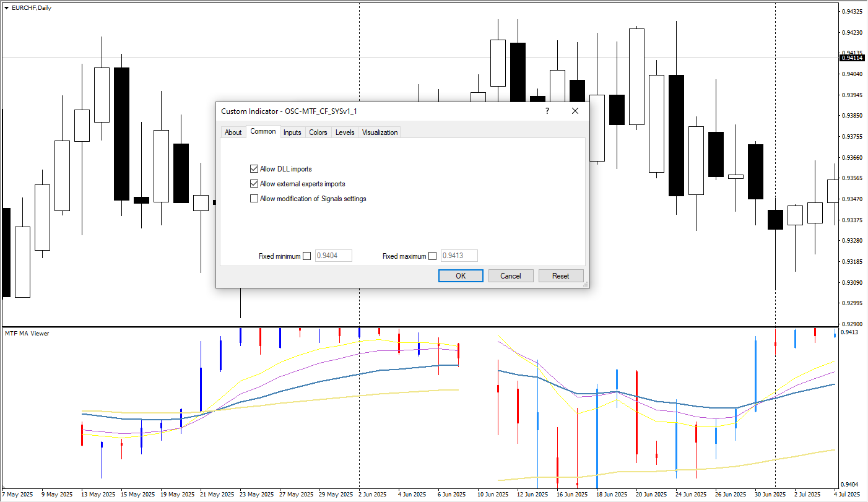Click the dialog resize grip corner
This screenshot has height=502, width=868.
(585, 283)
